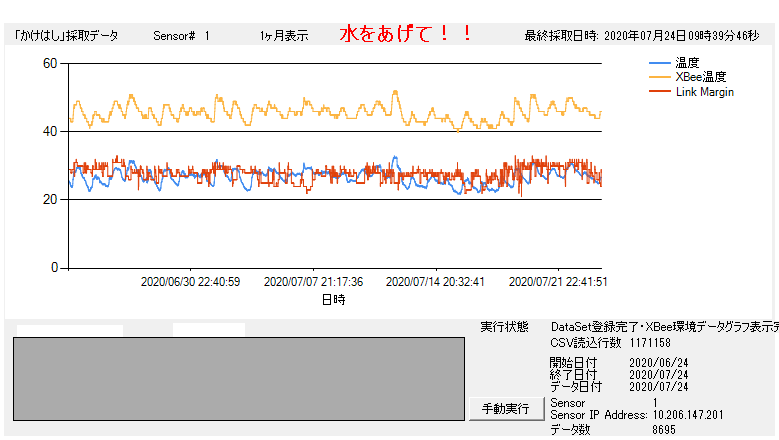
Task: Click the 2020/07/07 21:17:36 axis label
Action: 313,282
